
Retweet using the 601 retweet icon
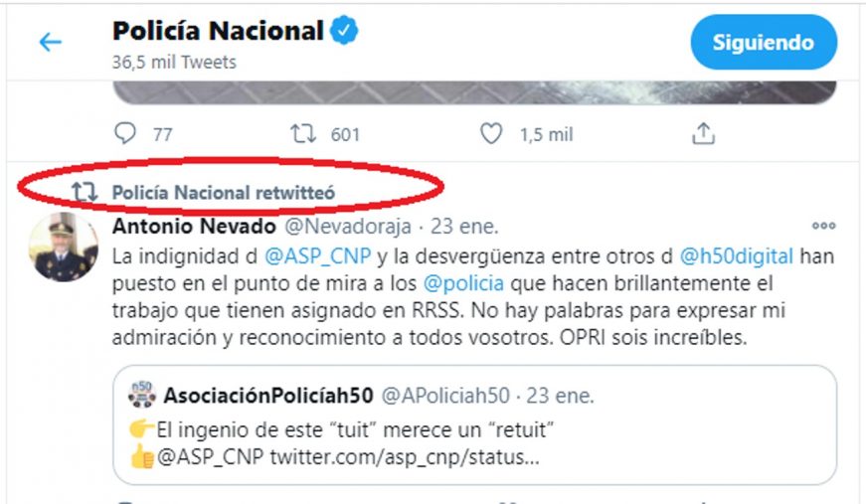click(301, 133)
